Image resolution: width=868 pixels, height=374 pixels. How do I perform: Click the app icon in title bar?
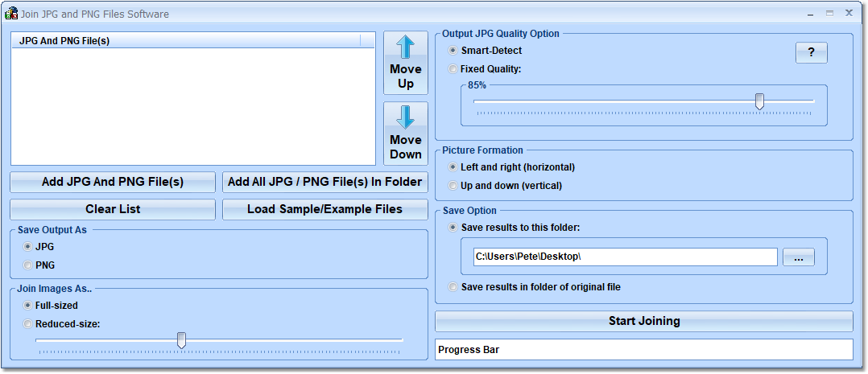point(11,14)
